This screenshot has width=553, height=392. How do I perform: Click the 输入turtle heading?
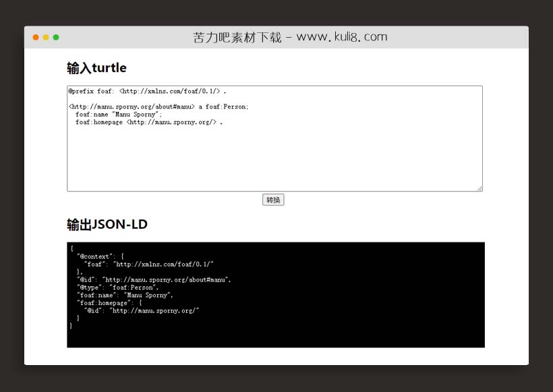[96, 68]
